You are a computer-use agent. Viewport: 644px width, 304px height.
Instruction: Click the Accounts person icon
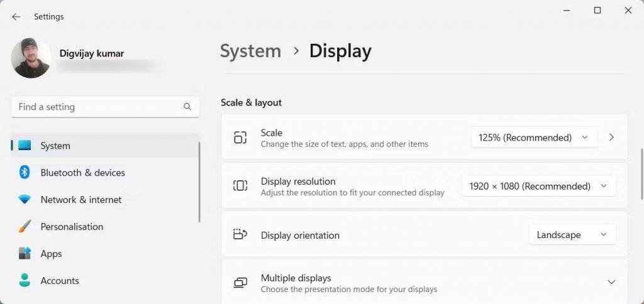(25, 280)
